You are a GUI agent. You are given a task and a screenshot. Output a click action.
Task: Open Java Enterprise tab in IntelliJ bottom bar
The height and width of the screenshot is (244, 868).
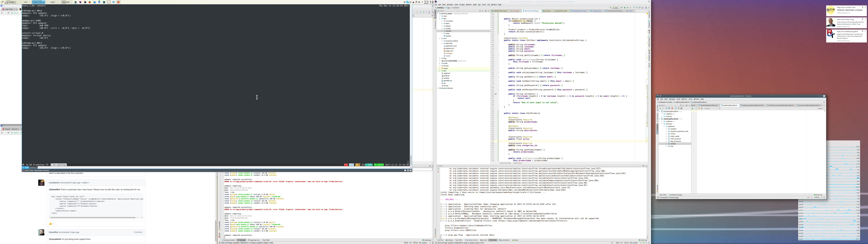coord(504,240)
